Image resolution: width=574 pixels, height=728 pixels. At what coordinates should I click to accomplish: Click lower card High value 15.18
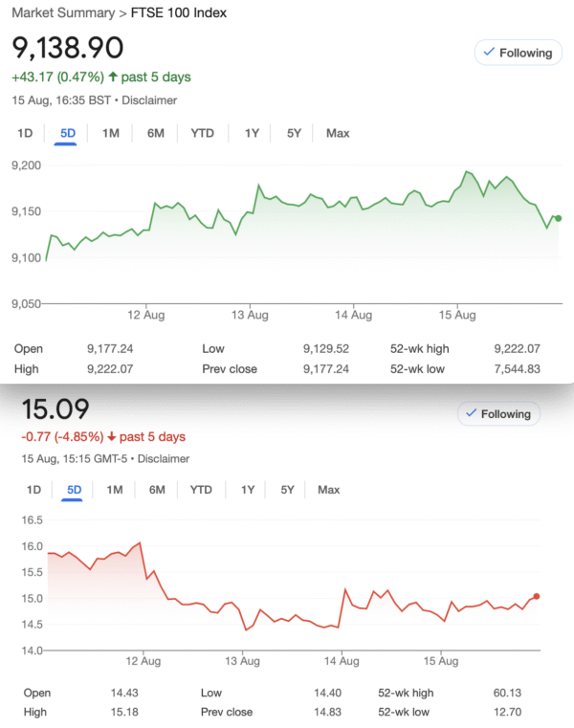tap(124, 712)
